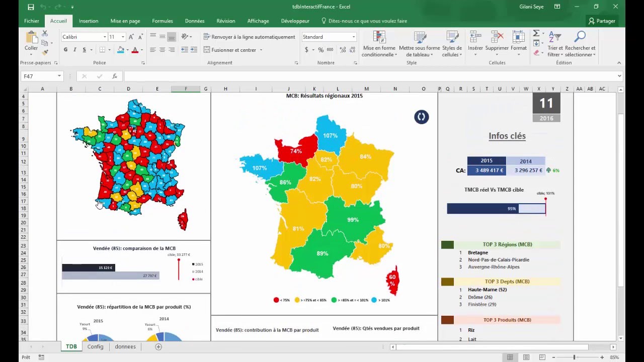
Task: Click the insert function fx icon
Action: pos(115,76)
